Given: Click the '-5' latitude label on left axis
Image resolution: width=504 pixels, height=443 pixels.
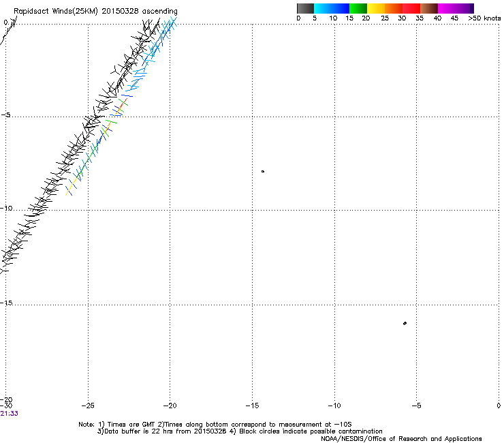Looking at the screenshot, I should coord(5,115).
